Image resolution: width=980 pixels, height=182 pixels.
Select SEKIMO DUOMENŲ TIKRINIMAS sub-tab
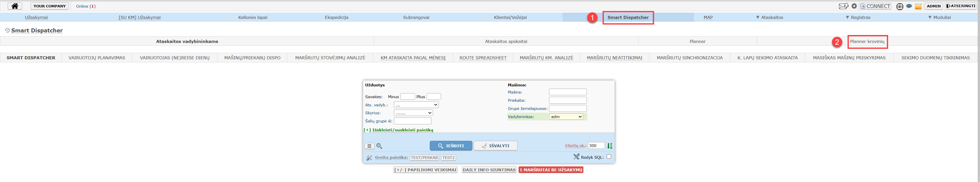pos(935,58)
